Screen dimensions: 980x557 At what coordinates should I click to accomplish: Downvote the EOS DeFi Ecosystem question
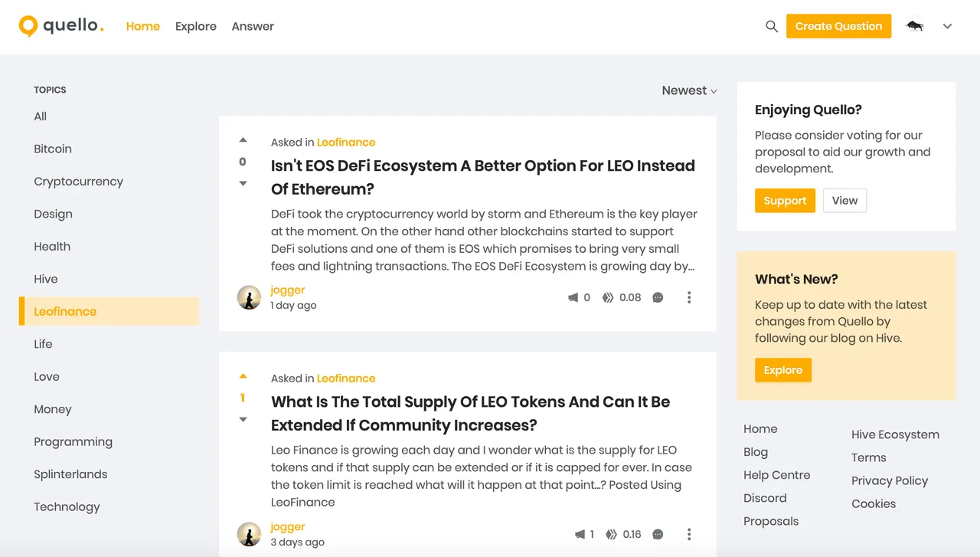click(243, 183)
